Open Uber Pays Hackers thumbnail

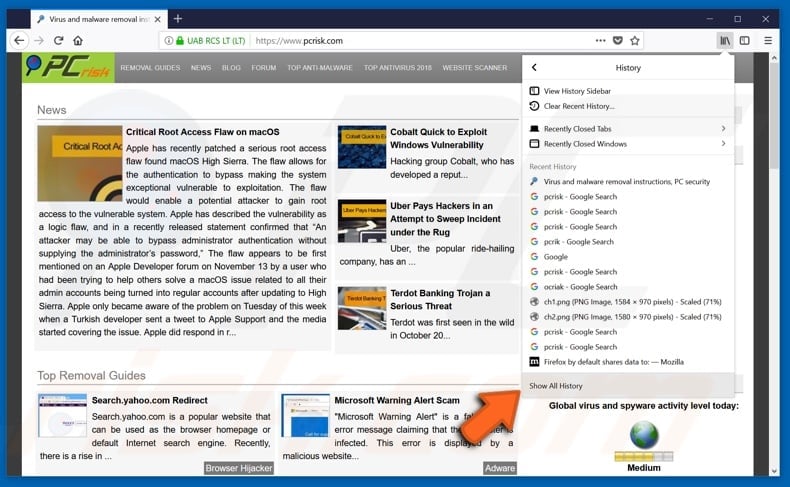[x=362, y=221]
